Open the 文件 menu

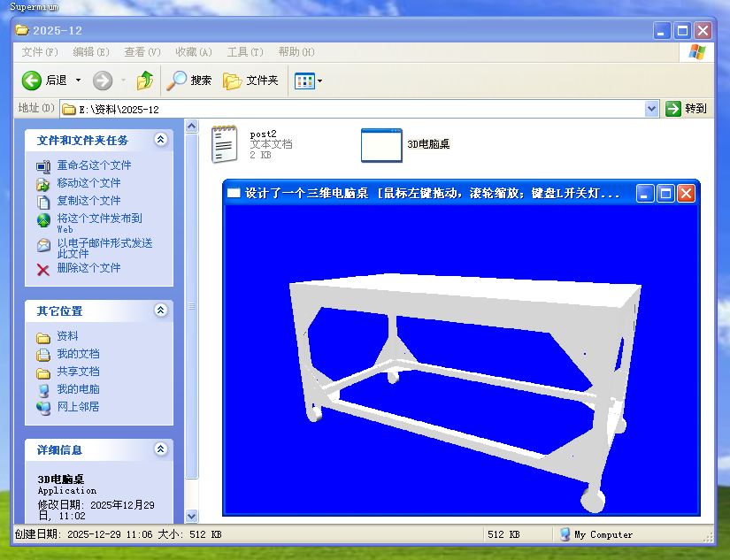[39, 52]
